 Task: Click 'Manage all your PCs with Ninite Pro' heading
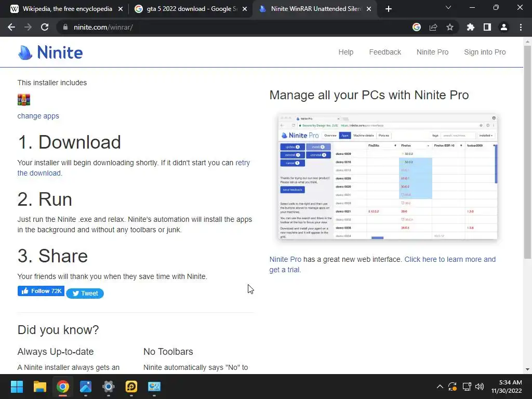tap(369, 95)
